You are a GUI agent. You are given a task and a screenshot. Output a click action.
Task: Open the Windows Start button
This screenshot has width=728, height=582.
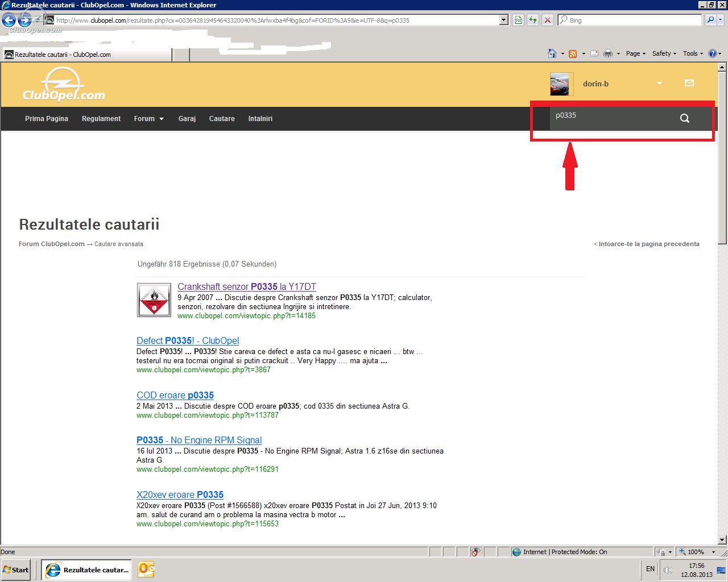point(15,570)
